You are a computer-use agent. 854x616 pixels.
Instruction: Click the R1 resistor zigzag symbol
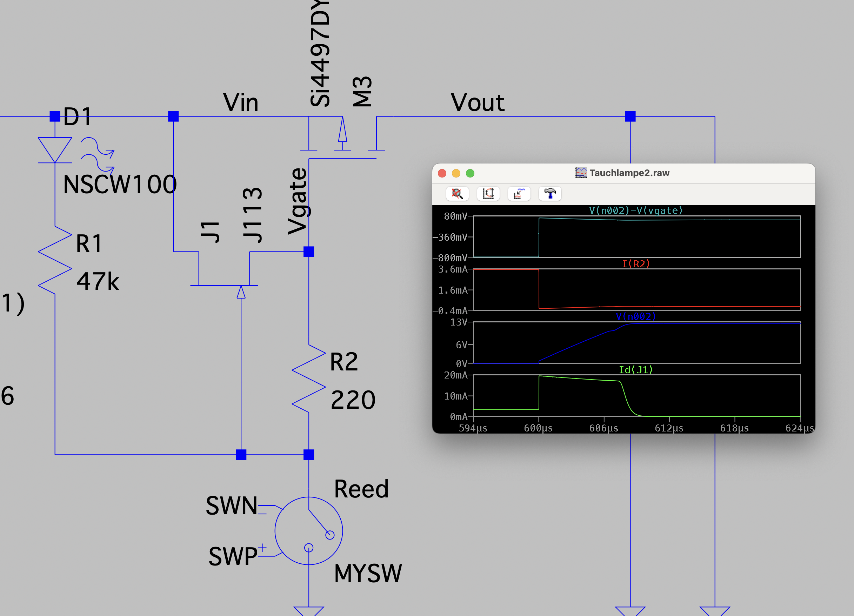click(55, 260)
